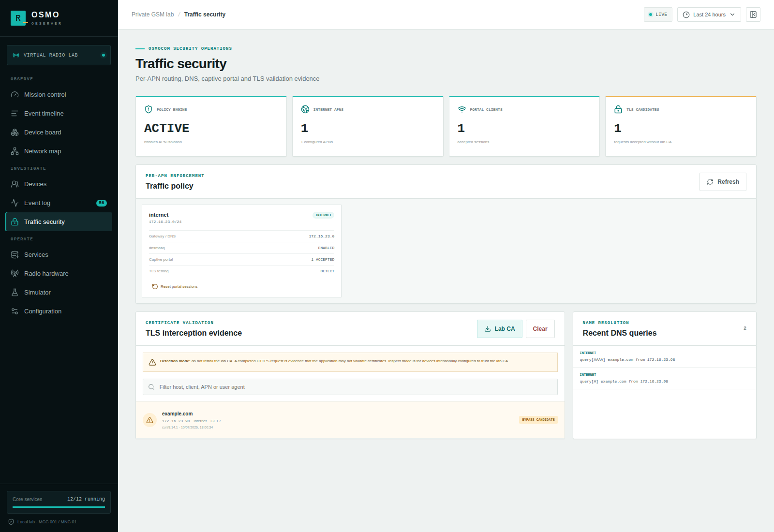Navigate to Network map

tap(59, 151)
